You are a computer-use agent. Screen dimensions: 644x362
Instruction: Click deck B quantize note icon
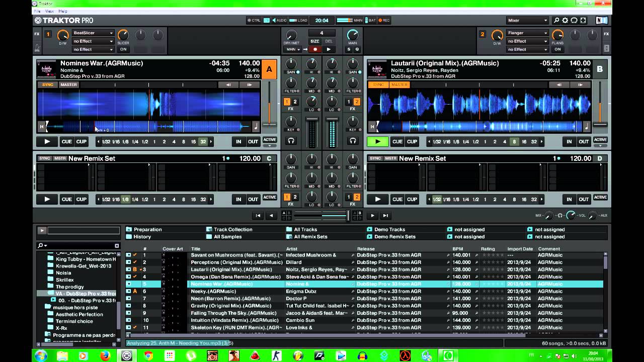[586, 127]
